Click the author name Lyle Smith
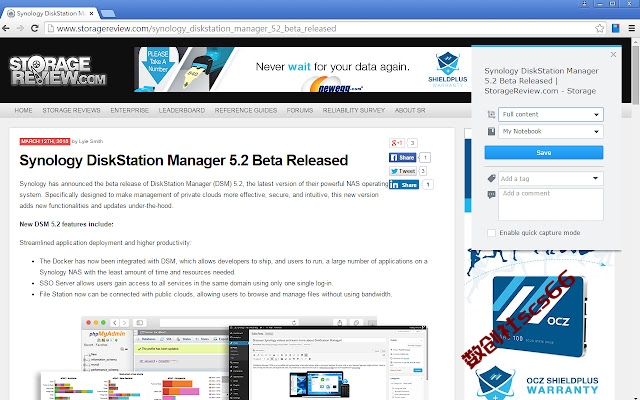Viewport: 640px width, 400px height. click(x=91, y=141)
